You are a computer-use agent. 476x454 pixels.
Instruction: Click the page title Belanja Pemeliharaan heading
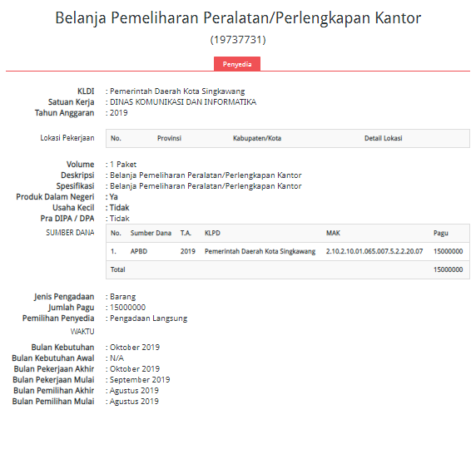click(x=238, y=17)
